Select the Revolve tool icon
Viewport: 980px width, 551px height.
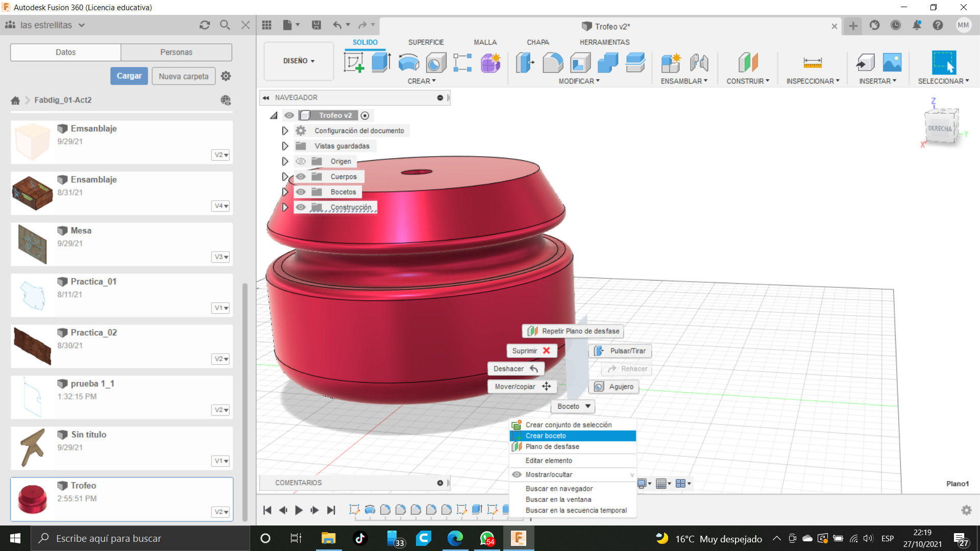click(408, 63)
